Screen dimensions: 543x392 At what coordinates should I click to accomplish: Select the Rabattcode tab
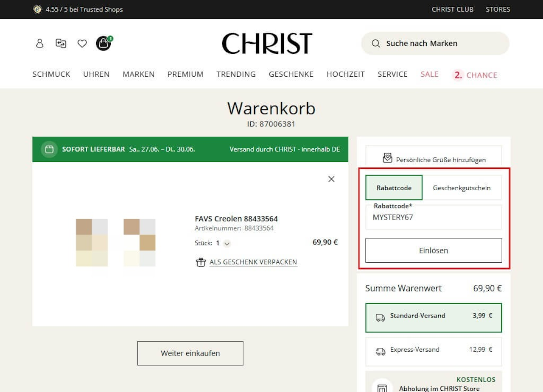click(x=394, y=188)
